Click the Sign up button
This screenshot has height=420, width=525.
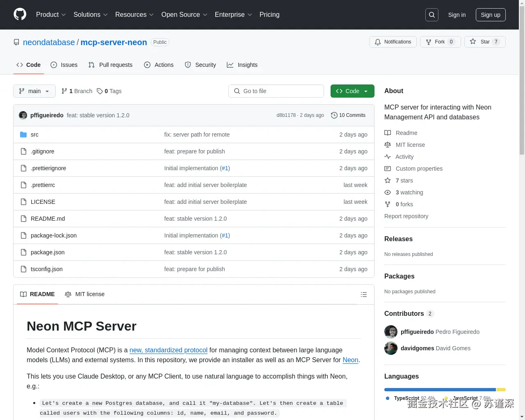[491, 15]
